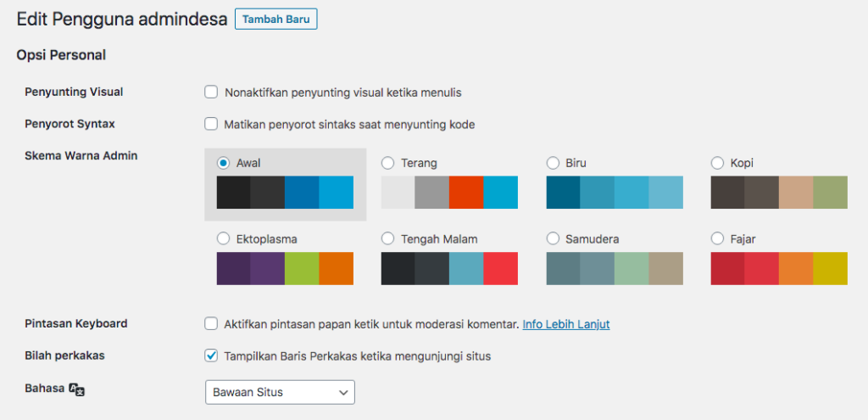868x420 pixels.
Task: Open the Bawaan Situs language dropdown
Action: pos(280,392)
